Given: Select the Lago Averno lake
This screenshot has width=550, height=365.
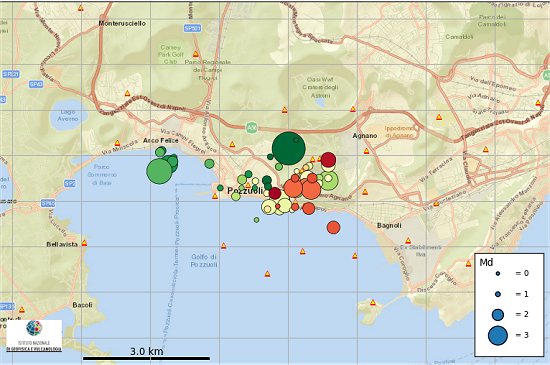Looking at the screenshot, I should pos(68,115).
